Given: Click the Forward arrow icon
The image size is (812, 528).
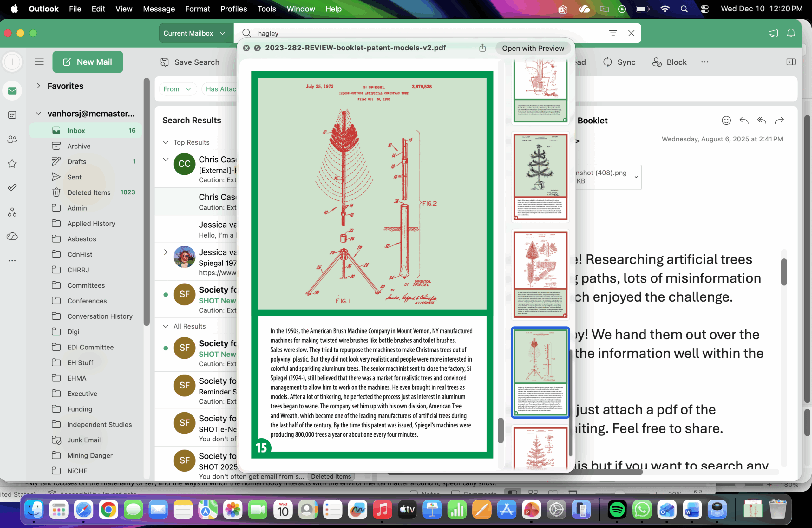Looking at the screenshot, I should click(779, 121).
